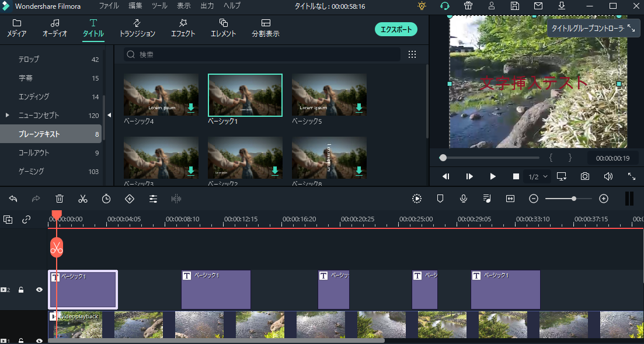
Task: Select the エンディング category
Action: [51, 96]
